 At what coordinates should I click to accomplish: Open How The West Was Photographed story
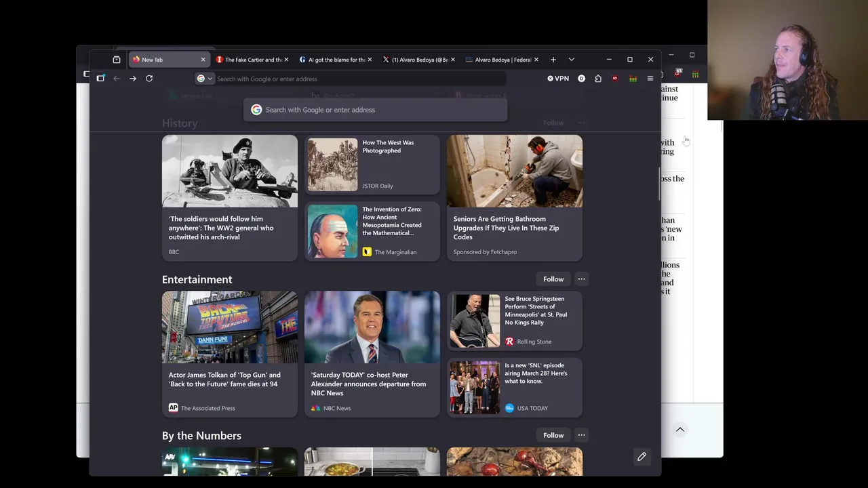tap(372, 164)
